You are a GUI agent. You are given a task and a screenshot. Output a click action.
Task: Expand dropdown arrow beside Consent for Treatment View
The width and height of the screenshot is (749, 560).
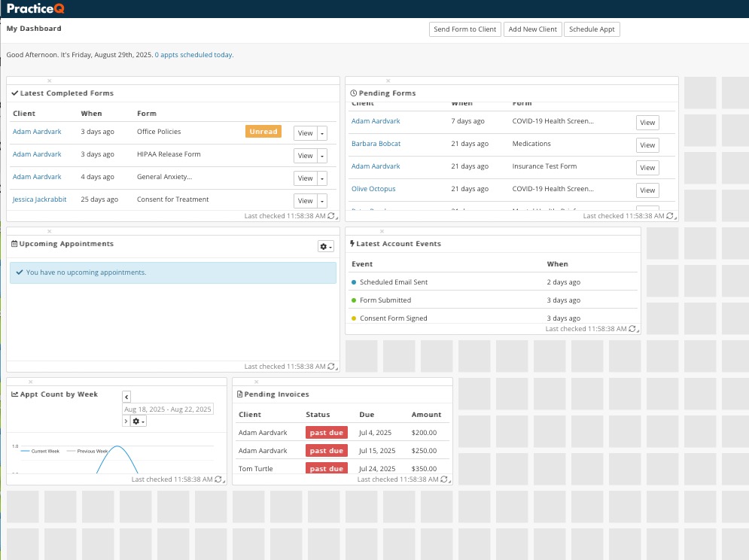(323, 201)
